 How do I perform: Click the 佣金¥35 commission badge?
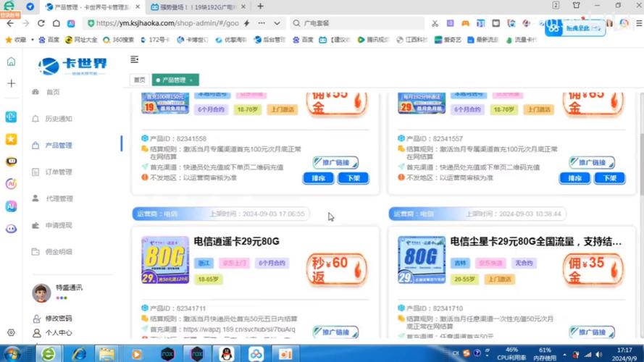593,269
